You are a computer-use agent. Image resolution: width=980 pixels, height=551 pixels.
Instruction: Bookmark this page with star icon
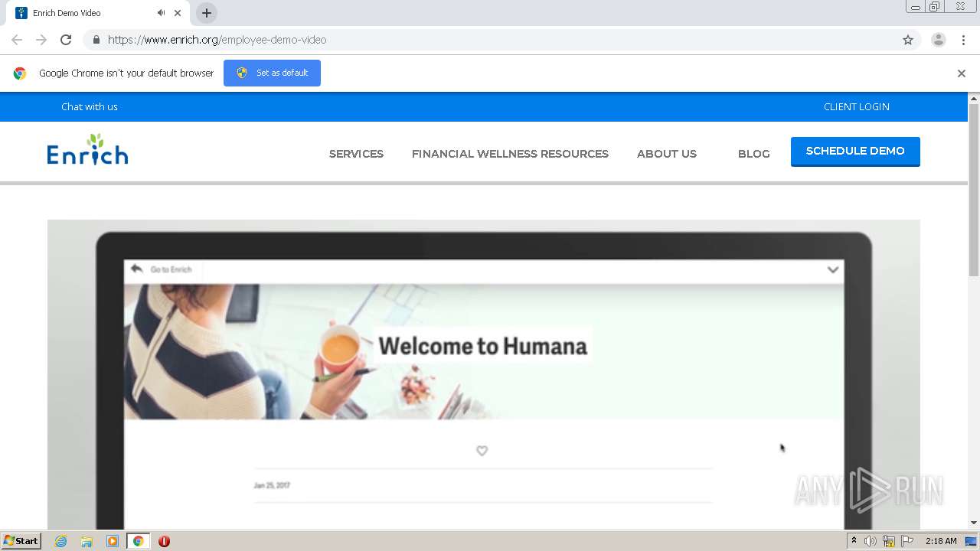[908, 40]
